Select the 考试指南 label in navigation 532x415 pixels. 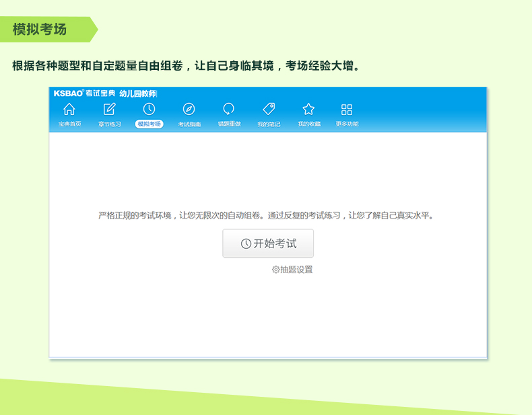[x=189, y=124]
